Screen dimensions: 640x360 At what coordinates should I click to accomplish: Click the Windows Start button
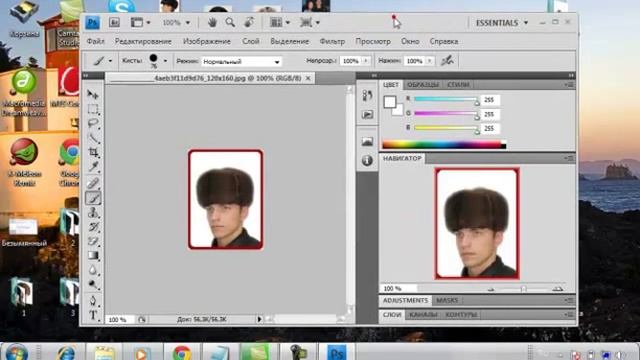pyautogui.click(x=17, y=352)
